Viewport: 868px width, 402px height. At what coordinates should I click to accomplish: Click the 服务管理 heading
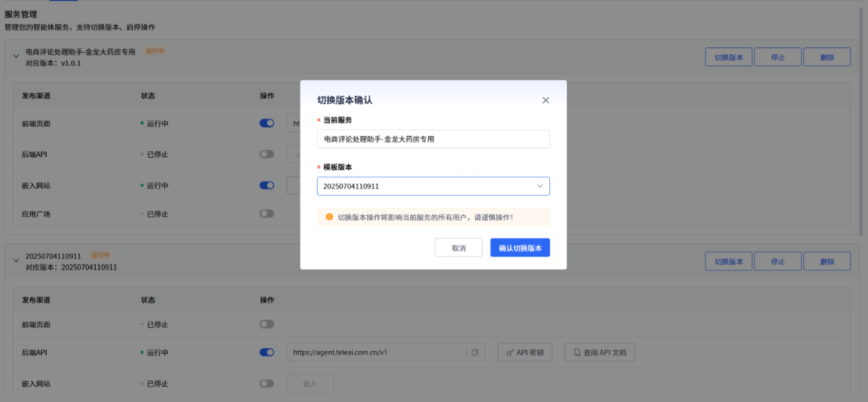pos(21,15)
